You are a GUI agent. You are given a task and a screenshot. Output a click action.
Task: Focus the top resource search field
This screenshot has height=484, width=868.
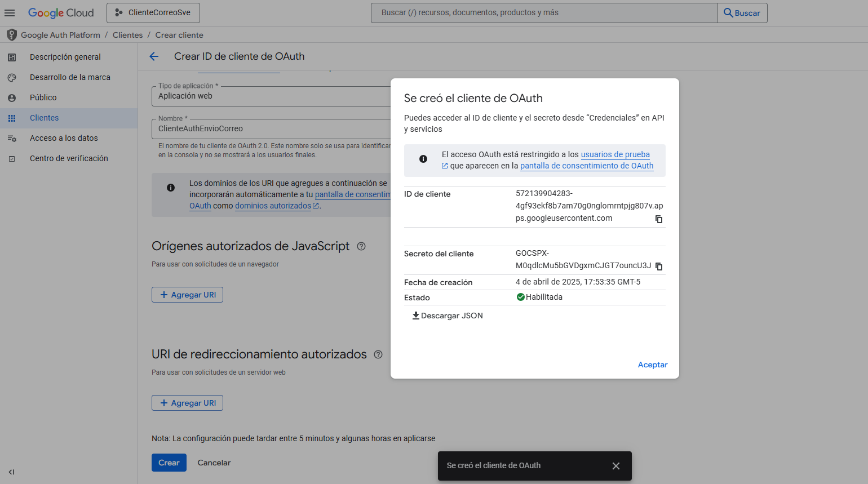coord(543,12)
